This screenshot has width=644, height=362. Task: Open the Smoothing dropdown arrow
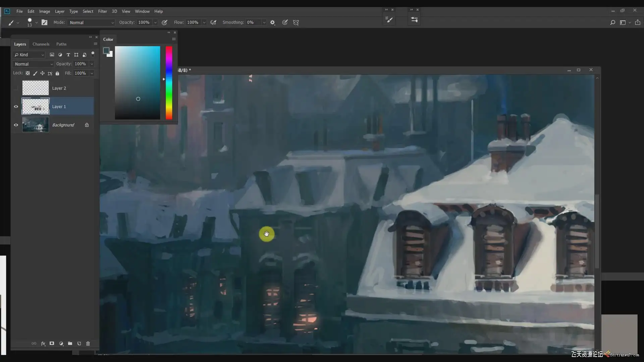[264, 22]
